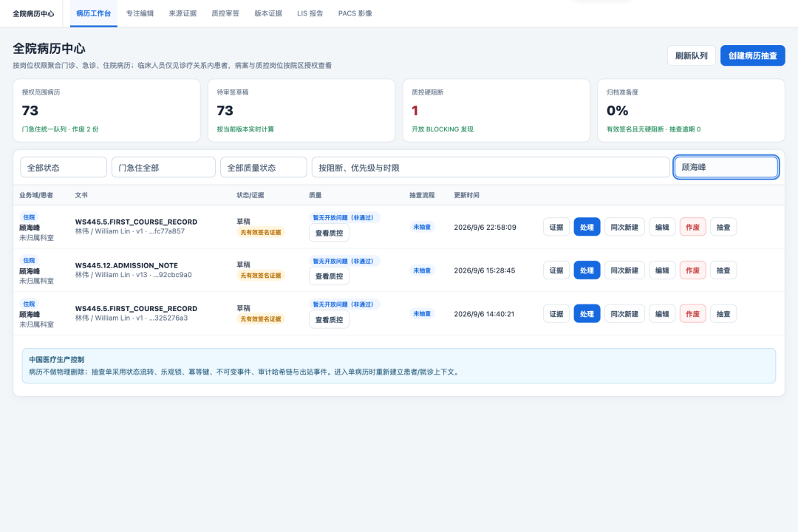The width and height of the screenshot is (798, 532).
Task: Open the 按阻断、优先级与时限 sort dropdown
Action: [491, 168]
